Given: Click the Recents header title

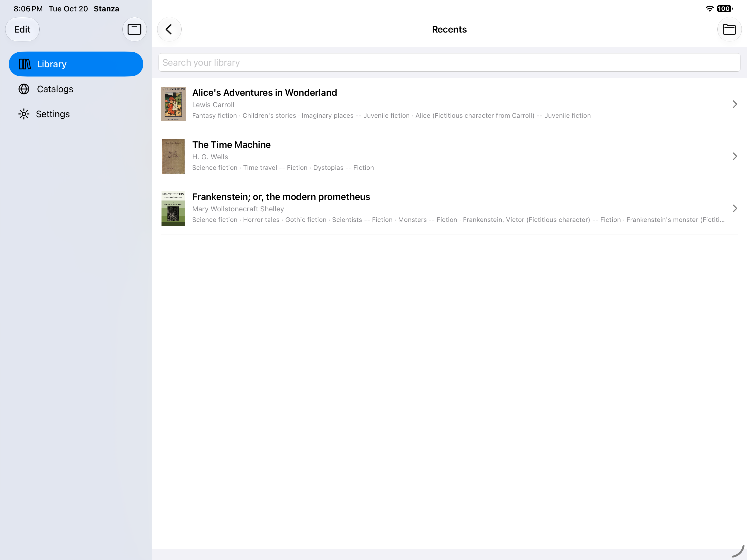Looking at the screenshot, I should point(449,29).
